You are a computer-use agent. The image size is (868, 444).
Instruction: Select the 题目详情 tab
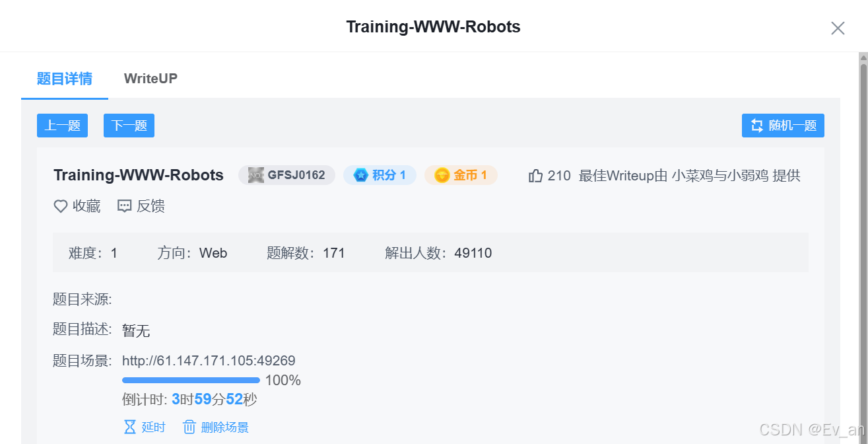64,78
